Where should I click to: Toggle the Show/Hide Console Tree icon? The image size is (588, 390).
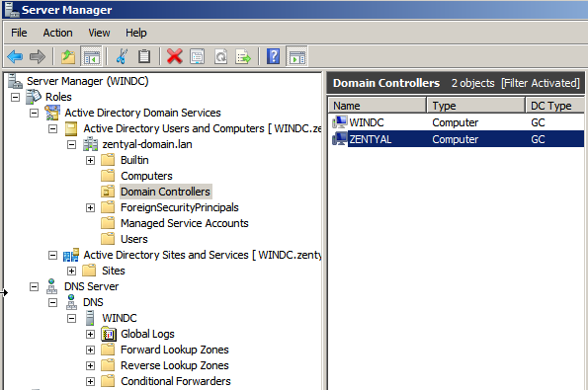click(92, 57)
